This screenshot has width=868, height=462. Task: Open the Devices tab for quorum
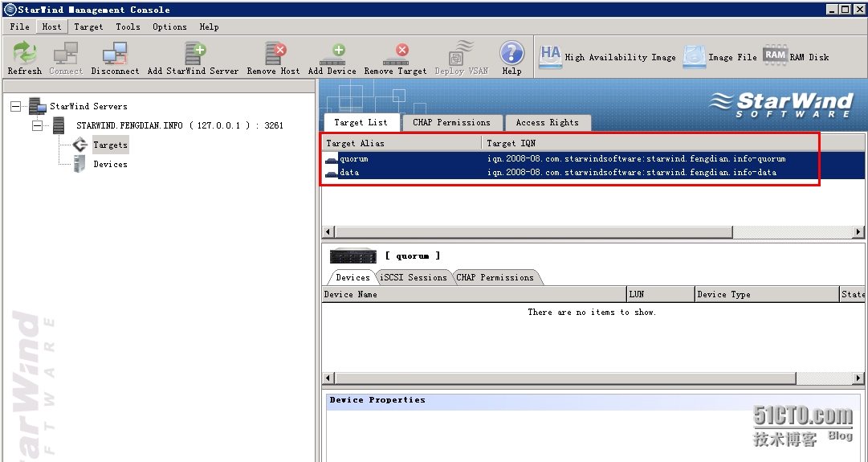point(352,277)
